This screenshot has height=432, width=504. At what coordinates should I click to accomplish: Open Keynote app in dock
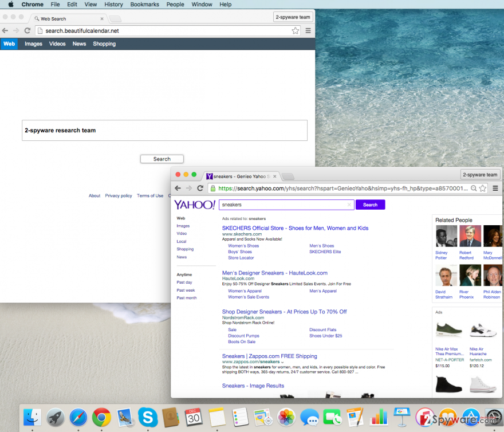[x=402, y=417]
